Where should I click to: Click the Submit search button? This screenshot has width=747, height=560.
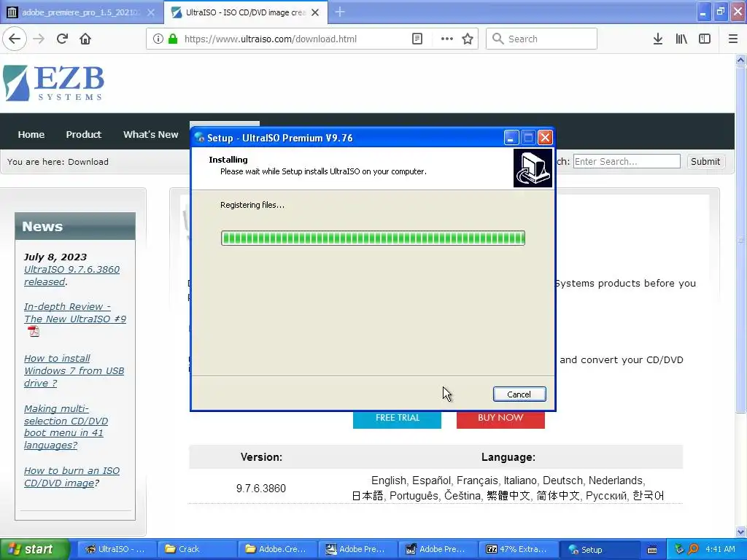click(x=705, y=161)
